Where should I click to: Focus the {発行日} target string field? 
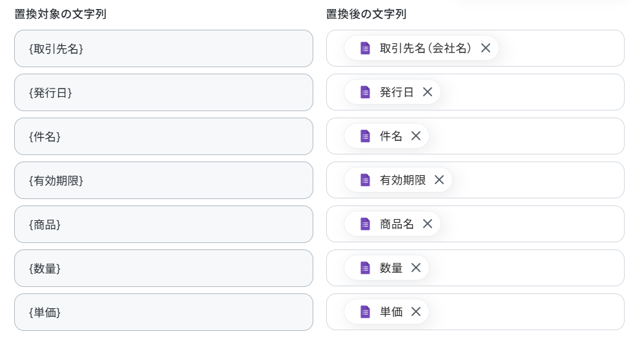163,92
